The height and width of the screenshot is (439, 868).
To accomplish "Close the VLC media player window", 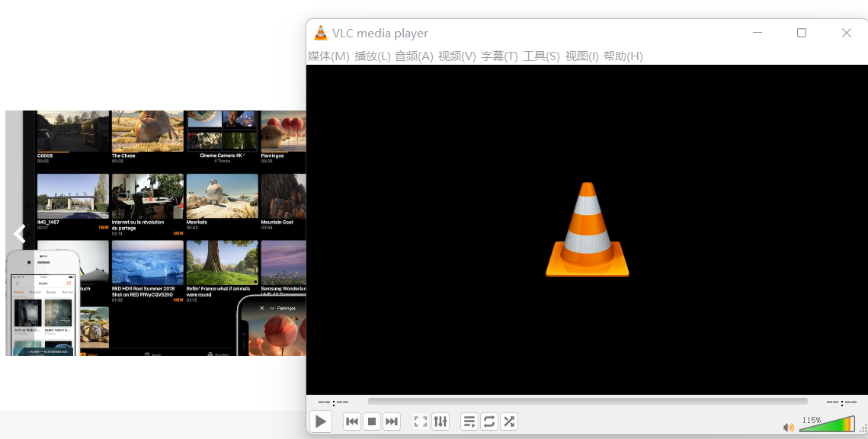I will point(847,33).
